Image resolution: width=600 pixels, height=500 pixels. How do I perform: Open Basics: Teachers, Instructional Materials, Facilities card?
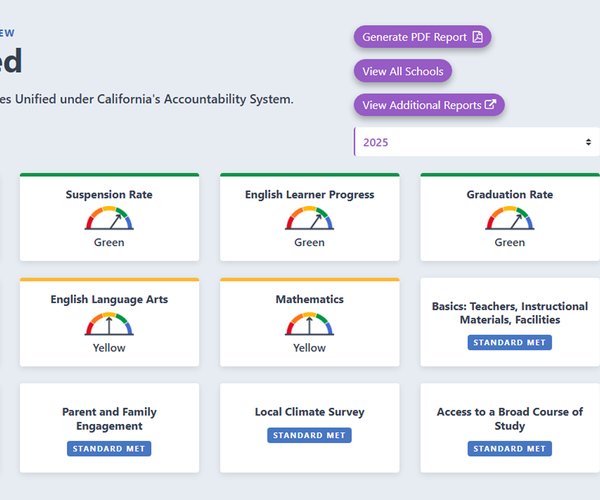[510, 322]
